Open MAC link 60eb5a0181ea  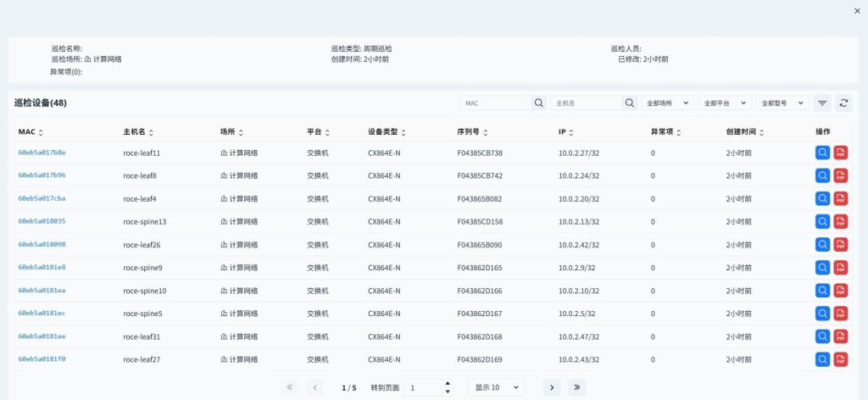(x=42, y=291)
